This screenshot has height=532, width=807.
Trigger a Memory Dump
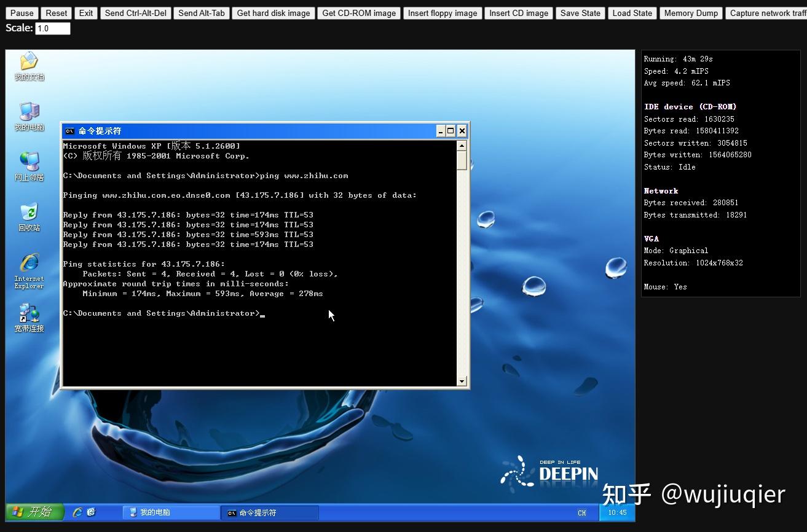[x=690, y=13]
